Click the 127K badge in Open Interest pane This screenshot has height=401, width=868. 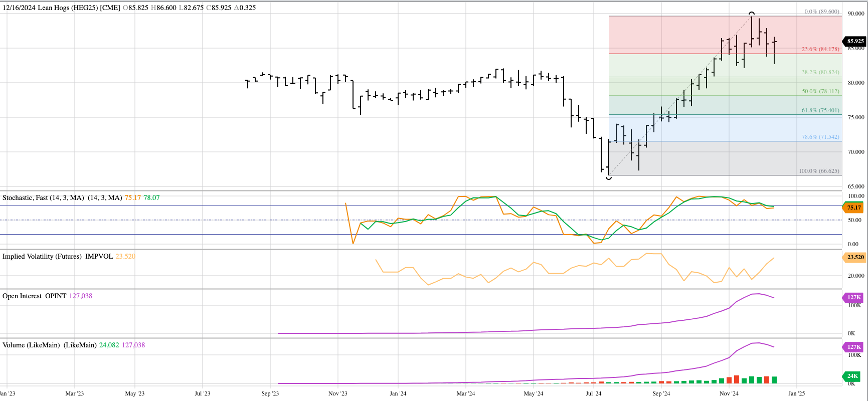click(853, 297)
